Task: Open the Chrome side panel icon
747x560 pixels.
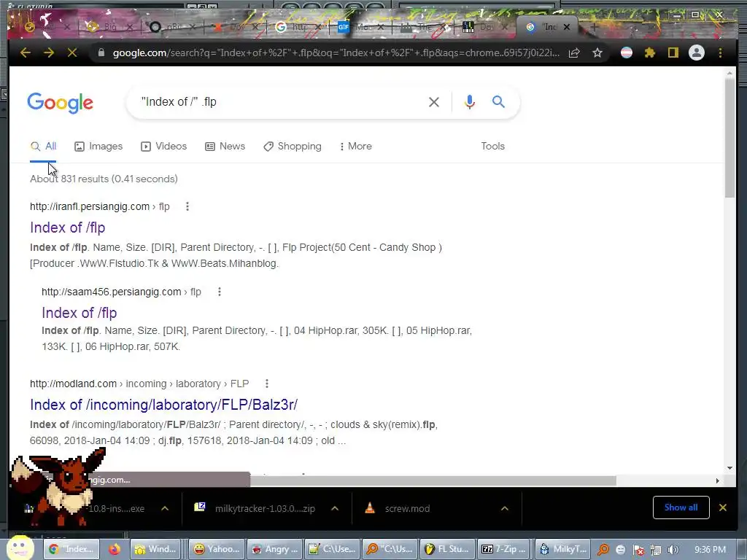Action: click(x=673, y=52)
